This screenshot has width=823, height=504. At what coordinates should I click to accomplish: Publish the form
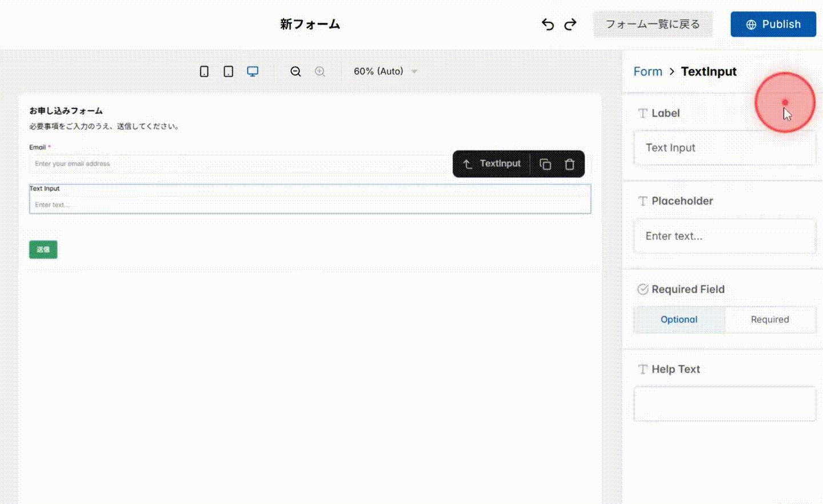[x=773, y=24]
